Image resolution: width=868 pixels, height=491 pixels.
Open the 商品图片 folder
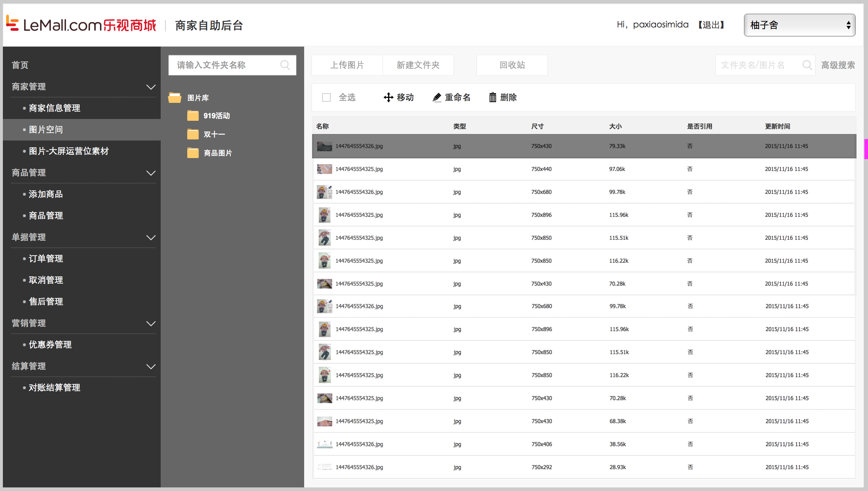tap(217, 153)
